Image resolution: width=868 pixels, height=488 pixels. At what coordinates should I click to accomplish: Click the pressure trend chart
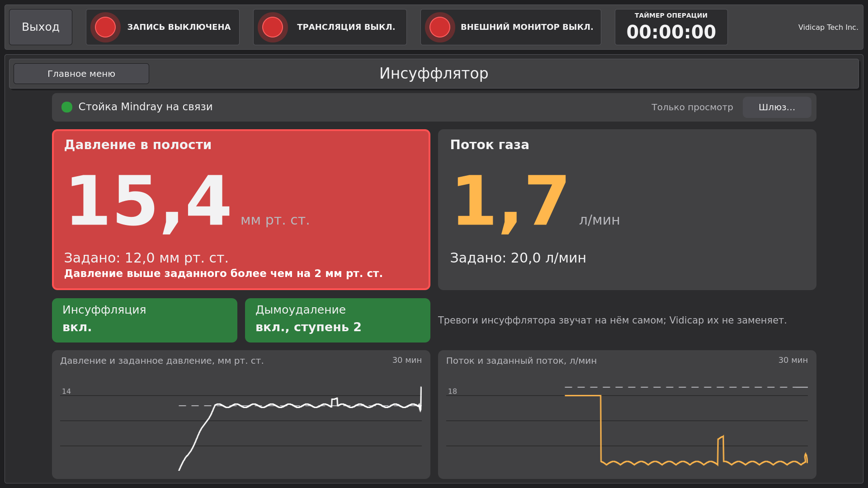241,414
